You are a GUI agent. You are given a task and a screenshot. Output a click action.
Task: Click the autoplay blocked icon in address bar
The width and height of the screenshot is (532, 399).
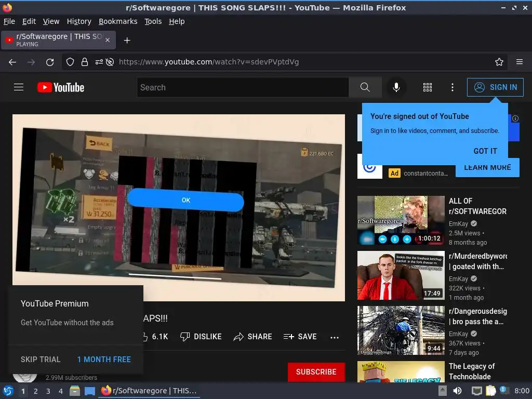(110, 62)
